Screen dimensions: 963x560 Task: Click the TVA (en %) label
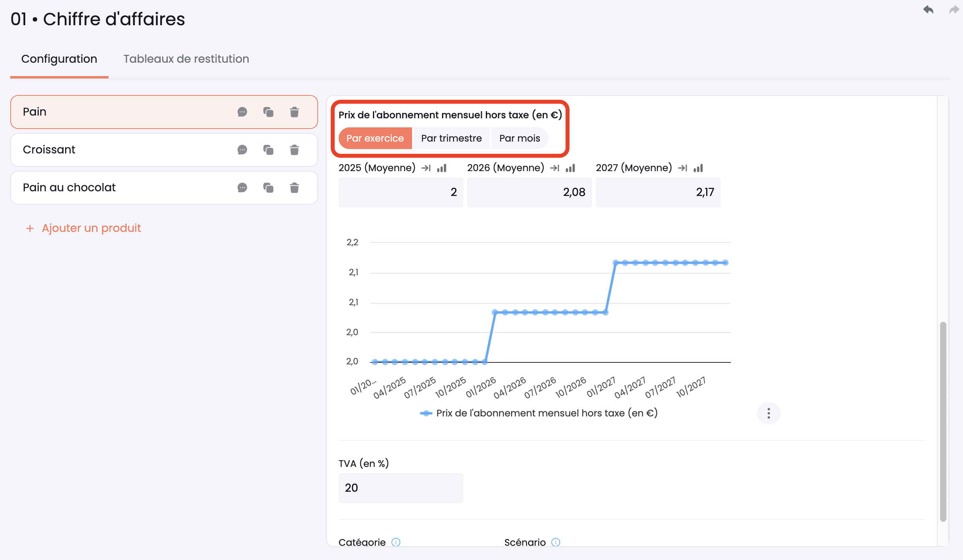[x=363, y=463]
